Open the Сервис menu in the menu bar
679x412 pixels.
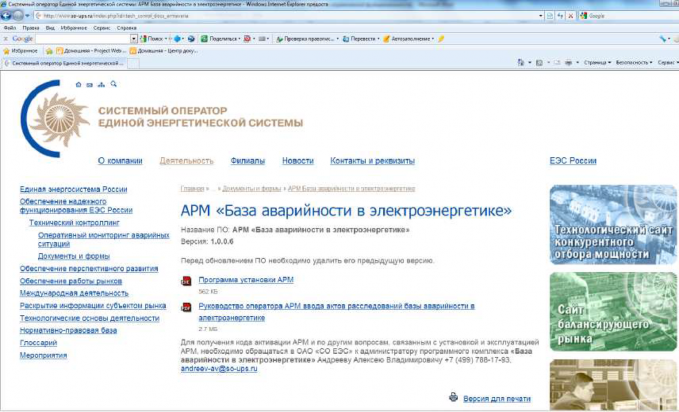tap(102, 28)
